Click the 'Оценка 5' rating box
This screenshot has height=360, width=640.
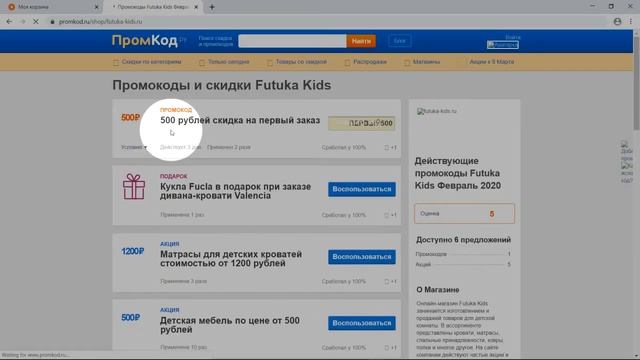[464, 213]
